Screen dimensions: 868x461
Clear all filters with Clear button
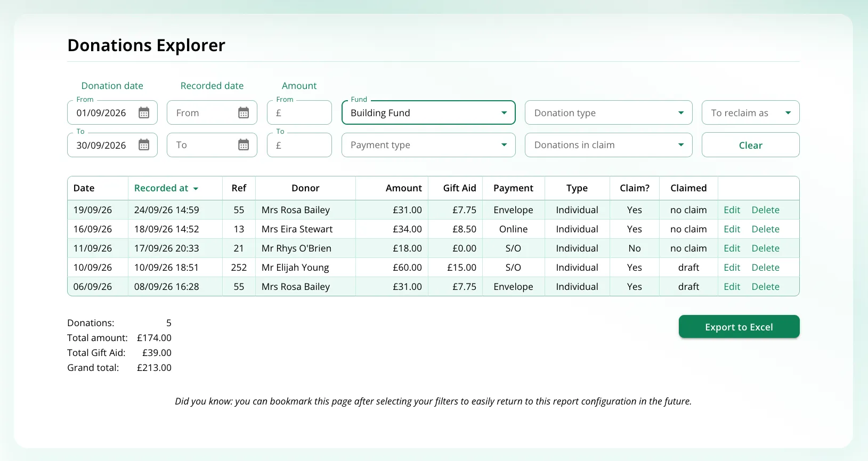tap(750, 145)
